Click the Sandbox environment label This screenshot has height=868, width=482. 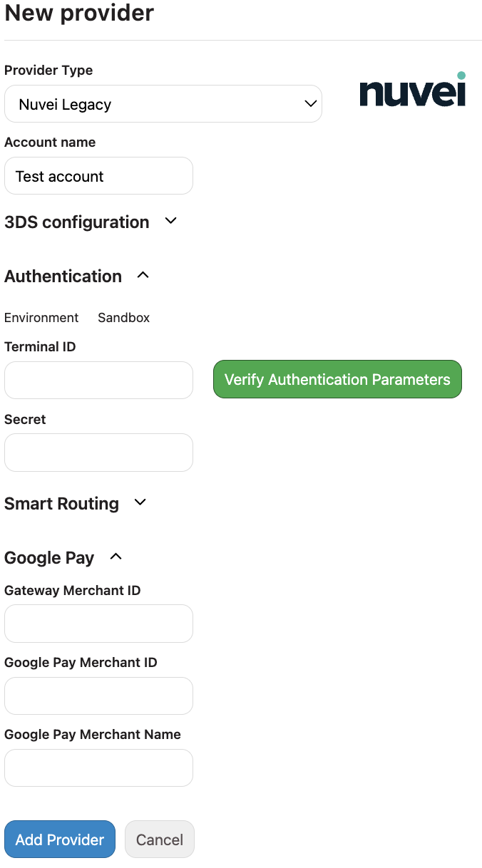tap(124, 318)
